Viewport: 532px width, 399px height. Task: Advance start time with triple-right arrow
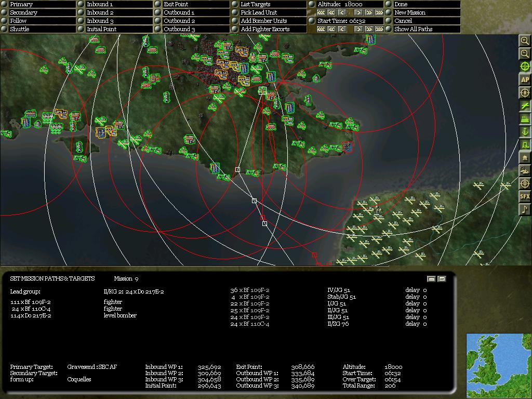(x=379, y=29)
